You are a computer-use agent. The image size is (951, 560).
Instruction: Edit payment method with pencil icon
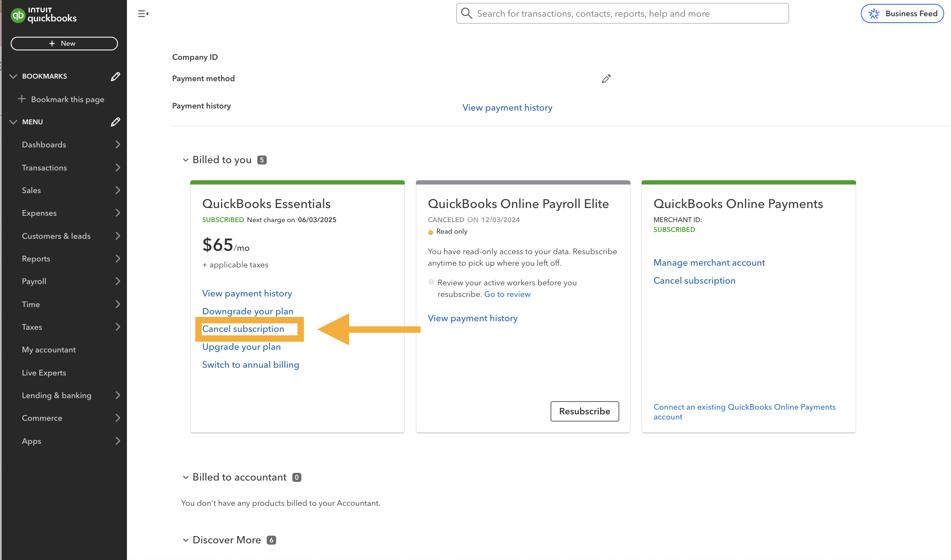(x=606, y=79)
